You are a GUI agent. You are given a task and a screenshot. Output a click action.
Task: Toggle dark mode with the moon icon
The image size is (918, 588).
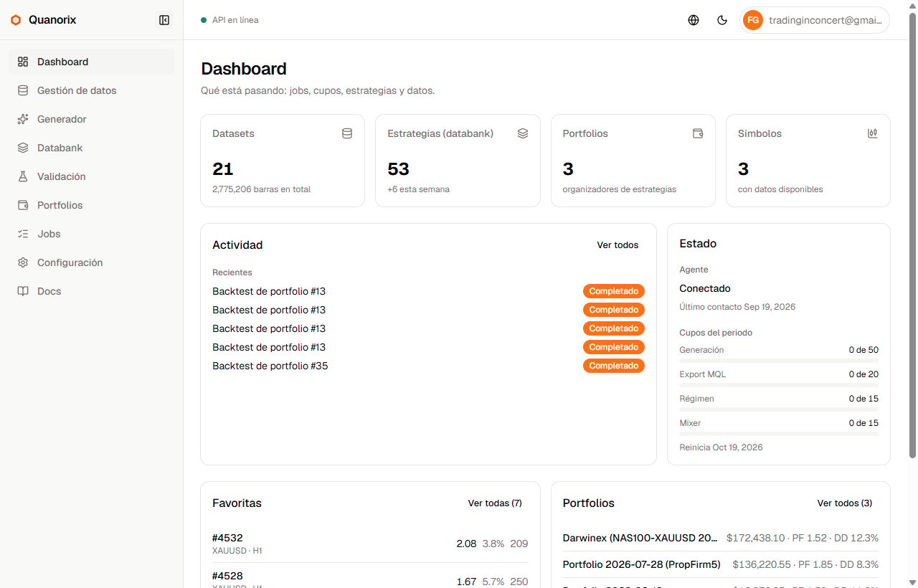(722, 20)
